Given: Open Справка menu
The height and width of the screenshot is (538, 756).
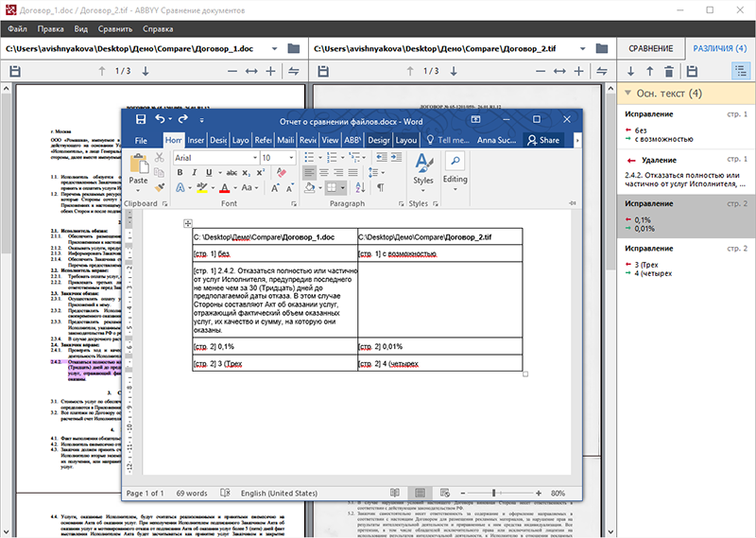Looking at the screenshot, I should coord(158,29).
